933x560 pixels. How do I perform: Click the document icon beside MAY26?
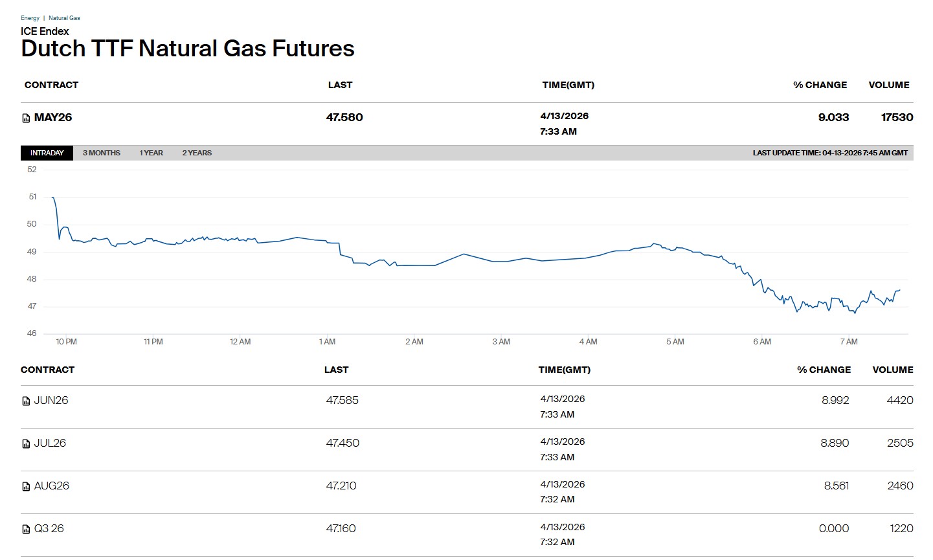tap(26, 118)
